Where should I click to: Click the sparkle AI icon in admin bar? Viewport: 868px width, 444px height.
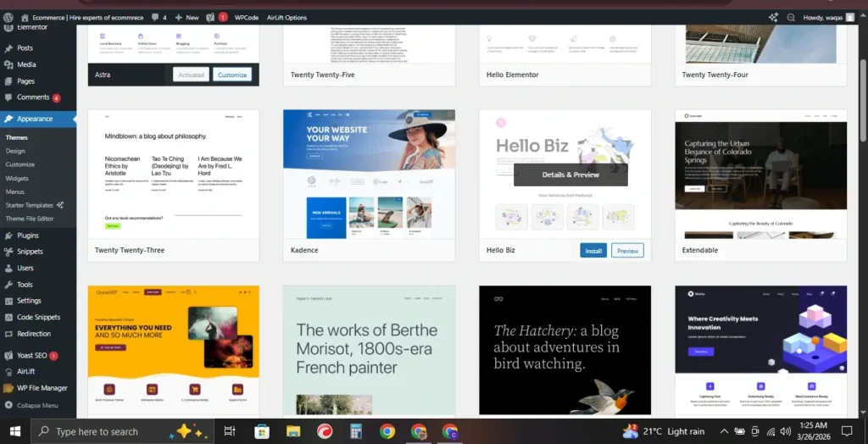coord(773,17)
